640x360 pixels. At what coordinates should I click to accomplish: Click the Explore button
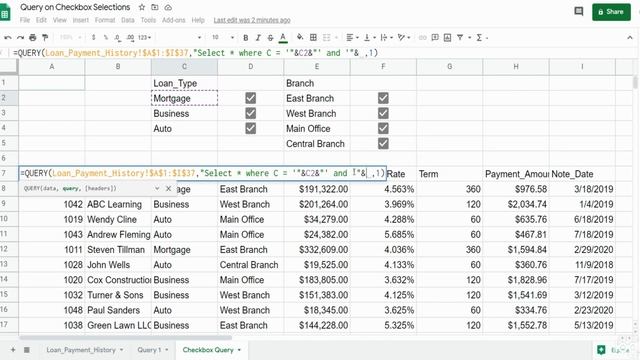pos(614,350)
